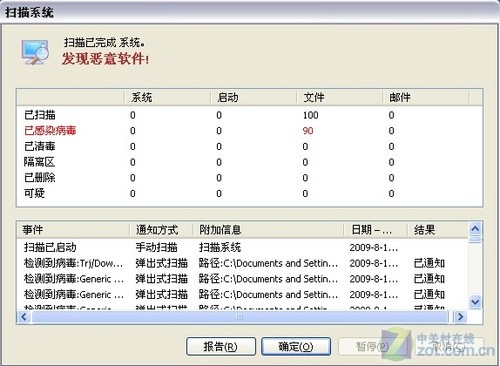Viewport: 500px width, 366px height.
Task: Click the event list down arrow
Action: coord(475,302)
